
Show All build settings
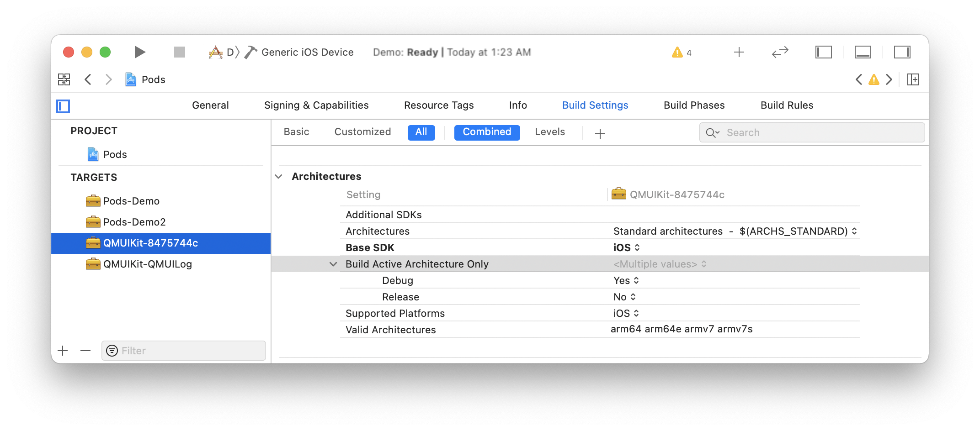pyautogui.click(x=421, y=132)
